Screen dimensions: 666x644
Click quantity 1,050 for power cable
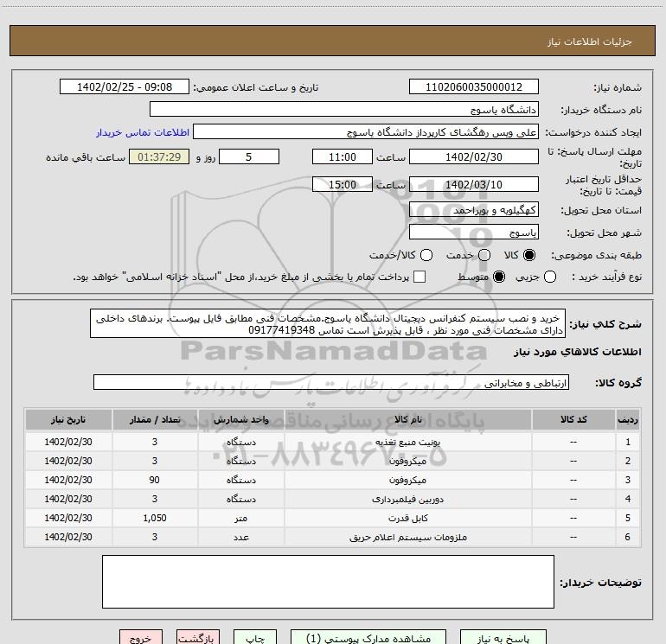155,518
